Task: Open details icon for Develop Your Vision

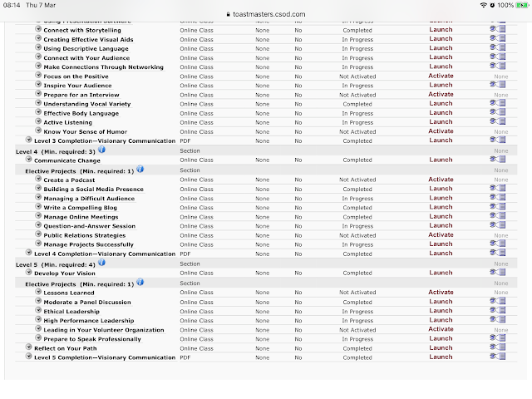Action: click(498, 272)
